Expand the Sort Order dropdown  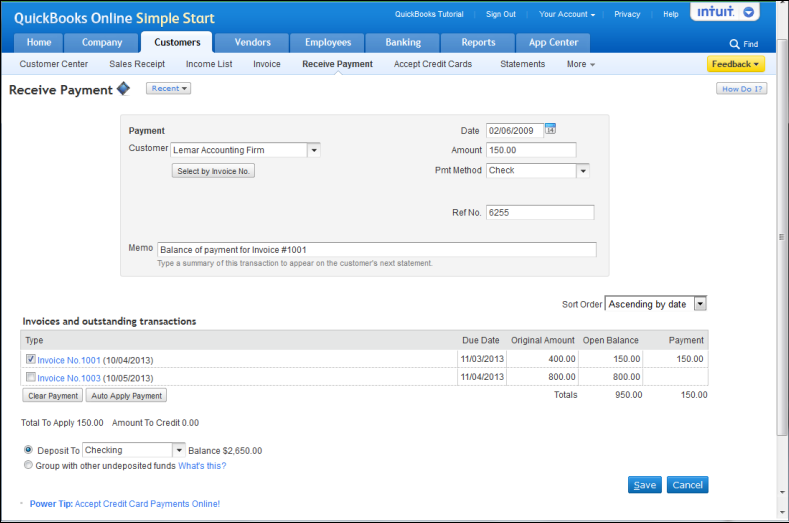(700, 304)
